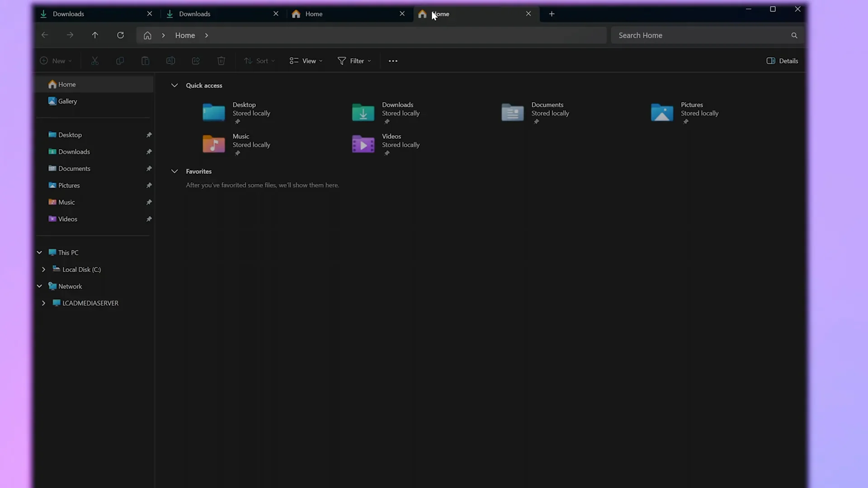Click the pin icon next to Downloads in sidebar
Viewport: 868px width, 488px height.
149,152
